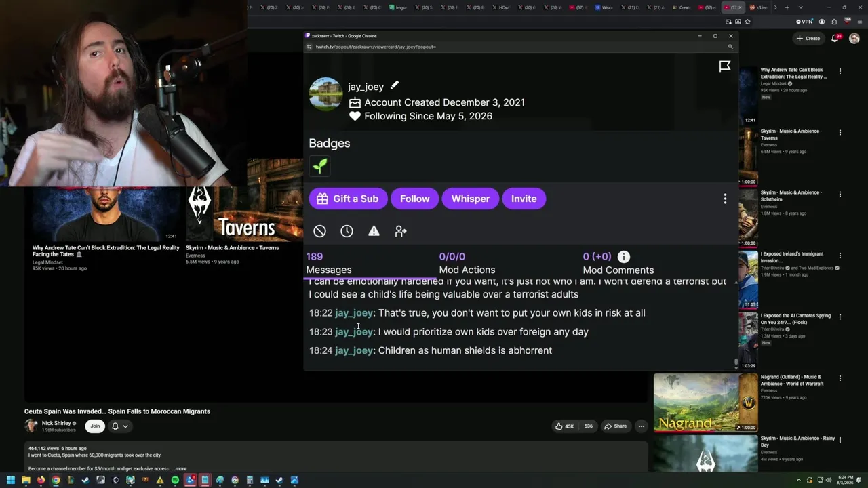Select the Imgur browser tab
The height and width of the screenshot is (488, 868).
pos(397,7)
